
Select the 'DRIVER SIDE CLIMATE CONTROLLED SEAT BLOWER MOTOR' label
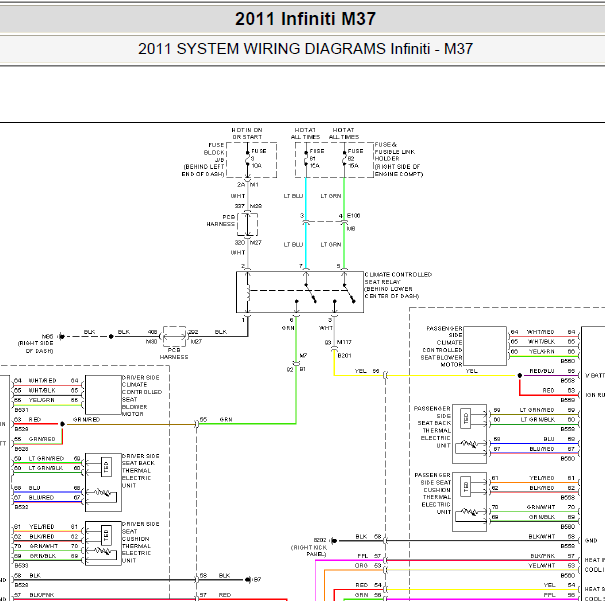(x=142, y=395)
